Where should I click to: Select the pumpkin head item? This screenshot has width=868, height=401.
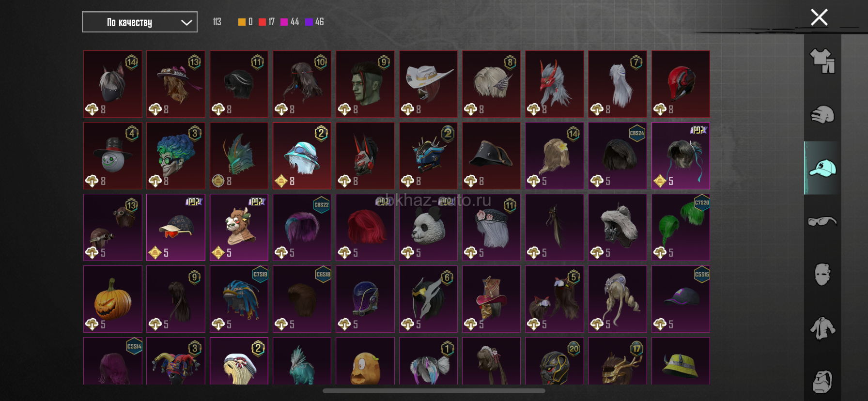[x=113, y=299]
